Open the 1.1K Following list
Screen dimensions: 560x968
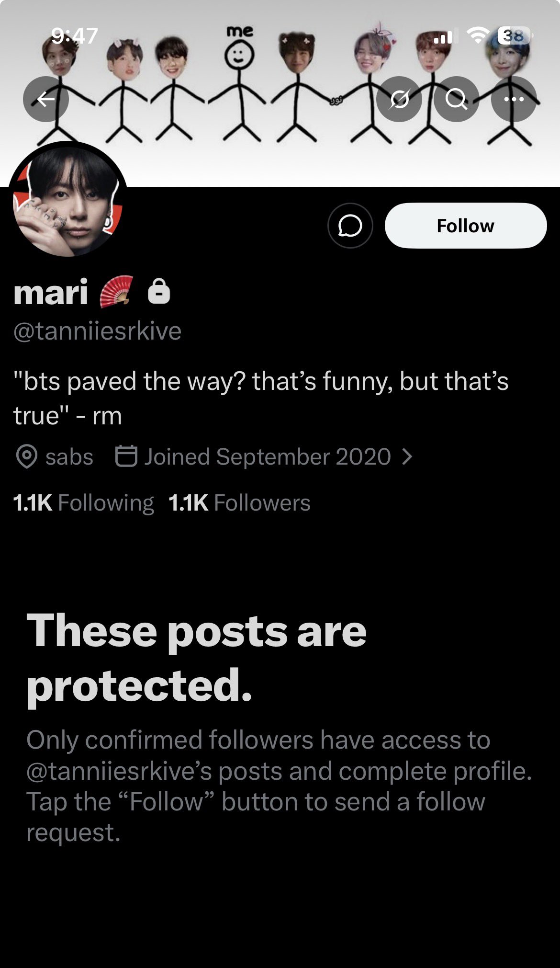tap(84, 503)
